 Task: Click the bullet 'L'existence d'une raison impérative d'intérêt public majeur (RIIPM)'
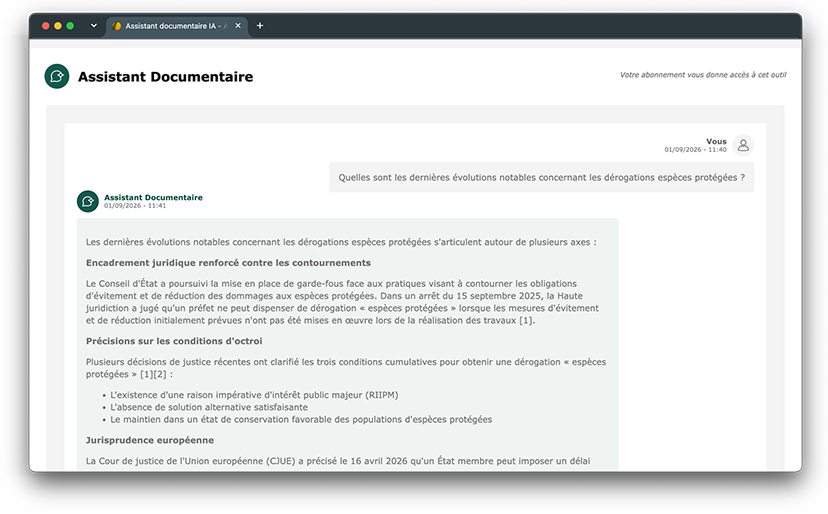tap(254, 395)
